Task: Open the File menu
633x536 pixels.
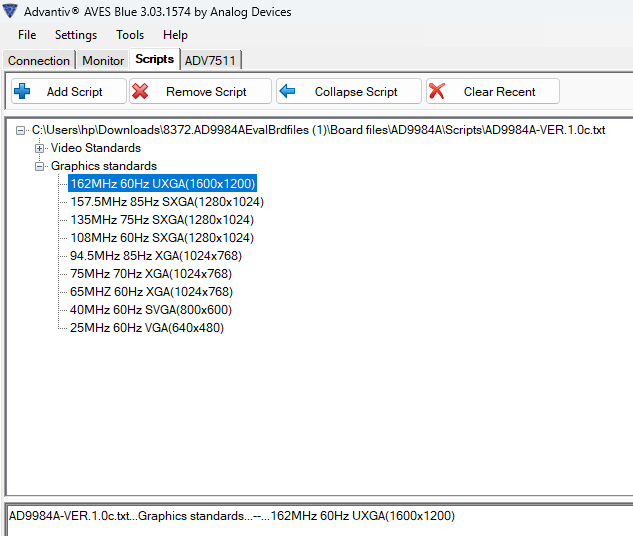Action: coord(27,35)
